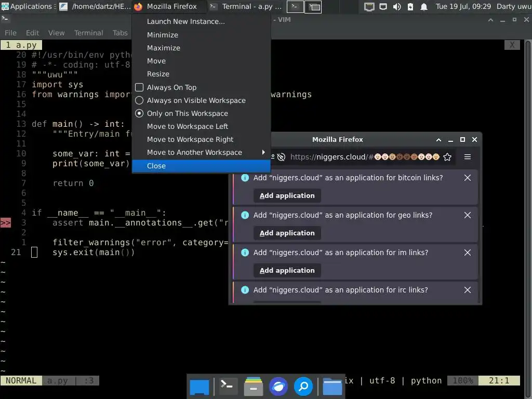The height and width of the screenshot is (399, 532).
Task: Dismiss the geo links notification
Action: point(467,215)
